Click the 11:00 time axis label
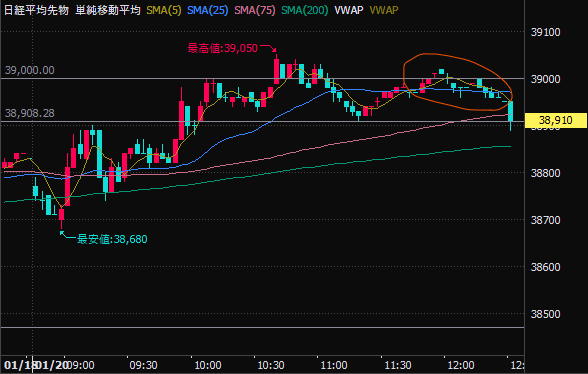Viewport: 588px width, 374px height. pyautogui.click(x=334, y=365)
